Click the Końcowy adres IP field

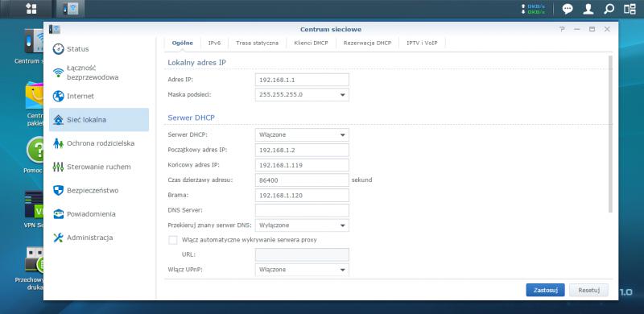[302, 165]
